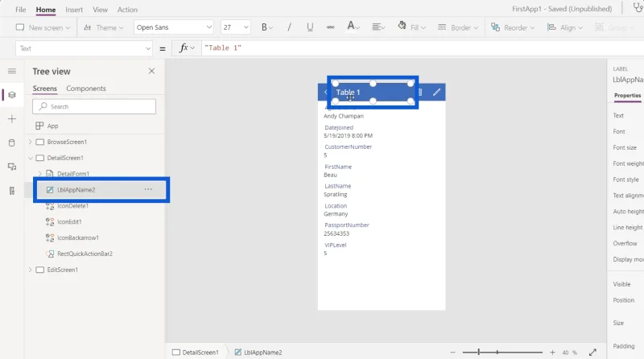This screenshot has height=359, width=644.
Task: Click the App checker stethoscope icon
Action: tap(638, 8)
